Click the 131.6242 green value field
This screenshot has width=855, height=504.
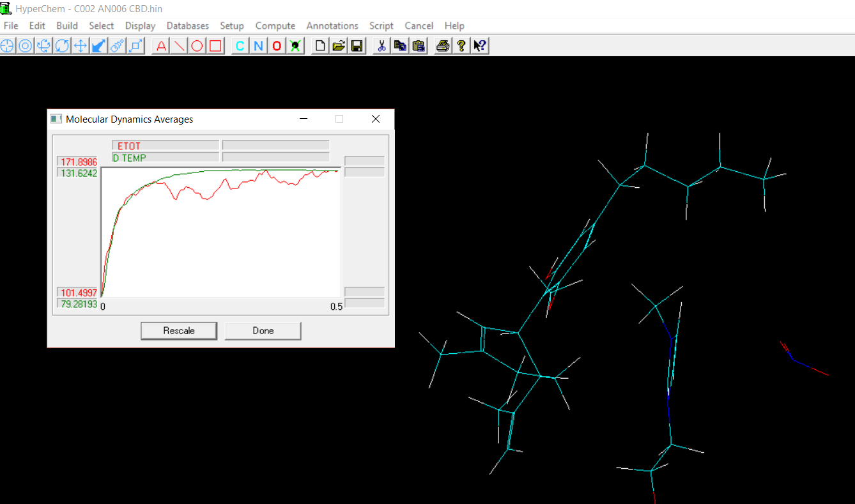[77, 172]
